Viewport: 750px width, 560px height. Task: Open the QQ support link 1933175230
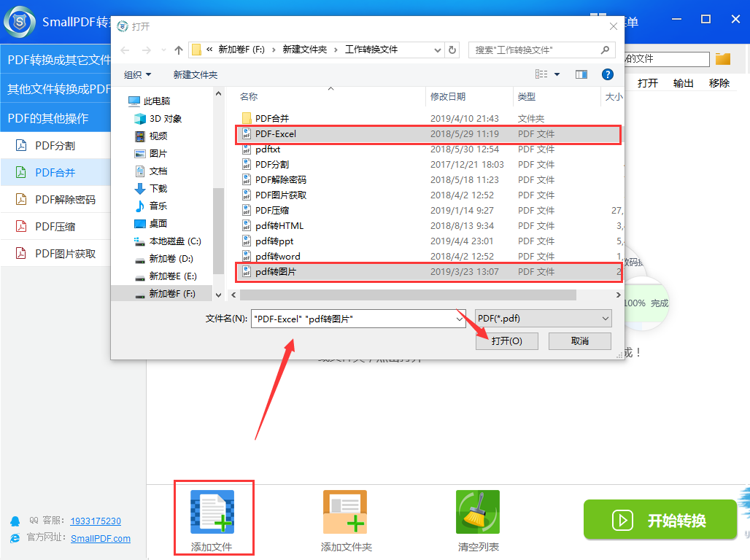[x=96, y=521]
